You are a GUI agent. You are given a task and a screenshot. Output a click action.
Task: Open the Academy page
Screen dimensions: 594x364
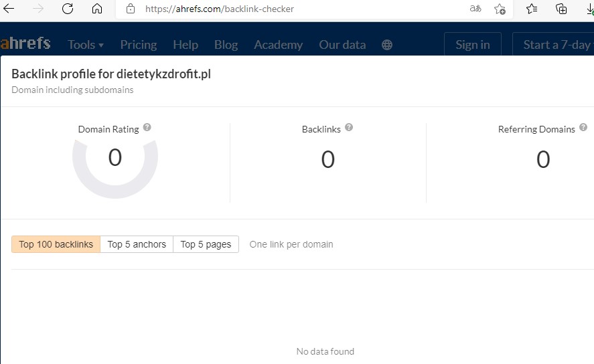point(279,45)
